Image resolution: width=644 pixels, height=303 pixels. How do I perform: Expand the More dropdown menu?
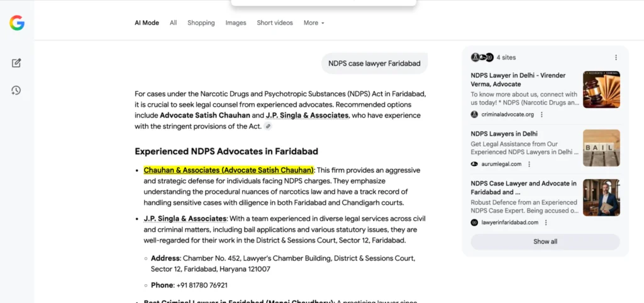[x=314, y=23]
